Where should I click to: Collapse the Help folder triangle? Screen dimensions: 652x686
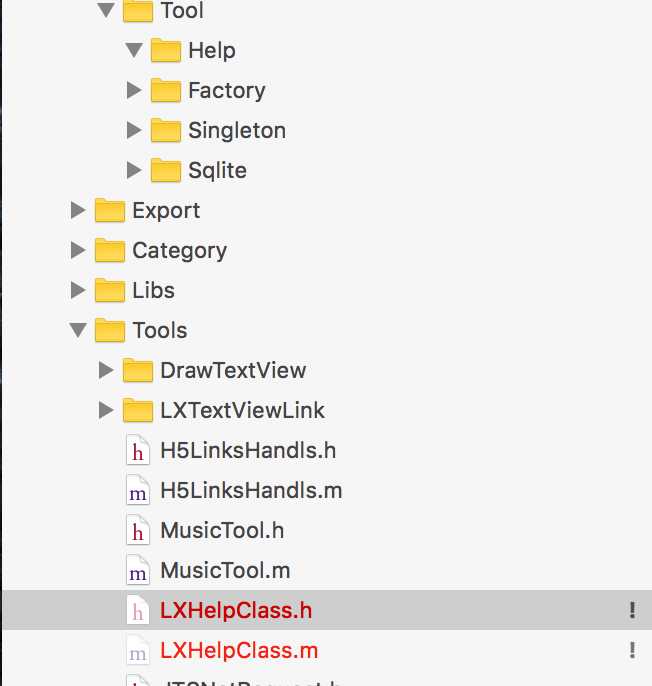coord(134,50)
